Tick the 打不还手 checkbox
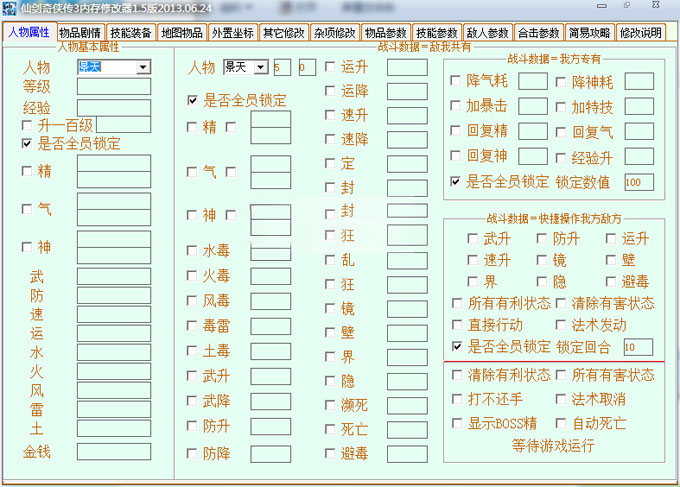The image size is (680, 487). click(457, 399)
